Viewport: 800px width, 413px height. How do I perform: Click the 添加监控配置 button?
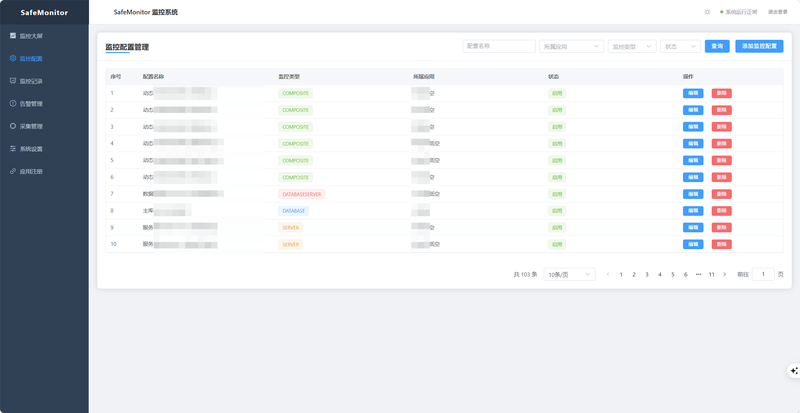tap(759, 46)
